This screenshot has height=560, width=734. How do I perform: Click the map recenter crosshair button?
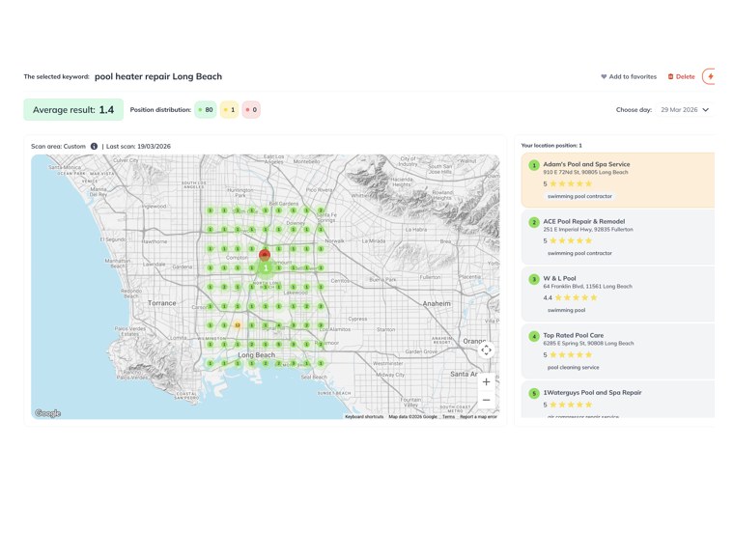(487, 350)
